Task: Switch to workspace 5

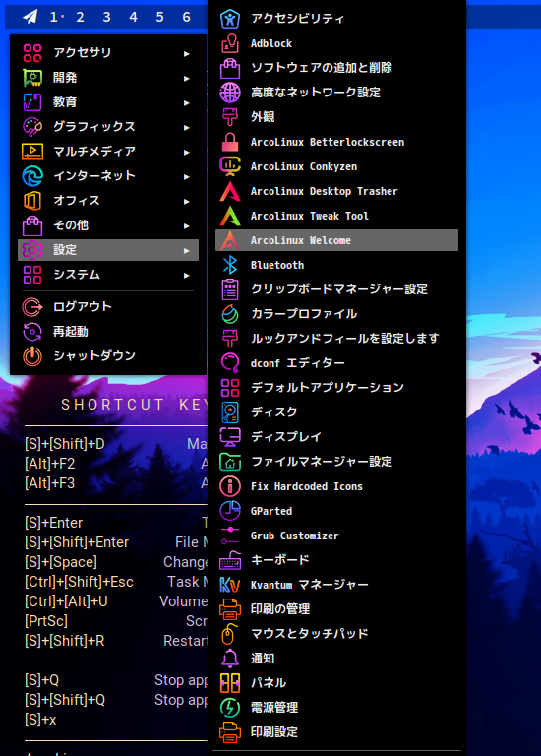Action: [x=159, y=18]
